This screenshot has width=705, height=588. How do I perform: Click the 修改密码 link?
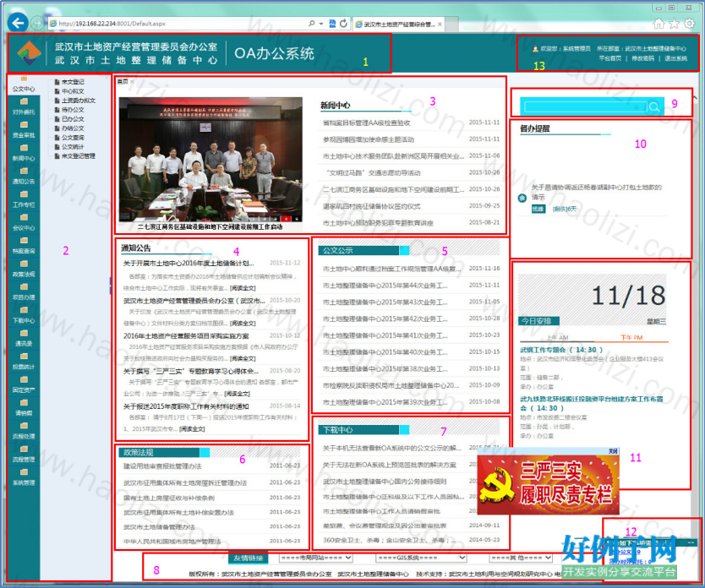point(643,58)
